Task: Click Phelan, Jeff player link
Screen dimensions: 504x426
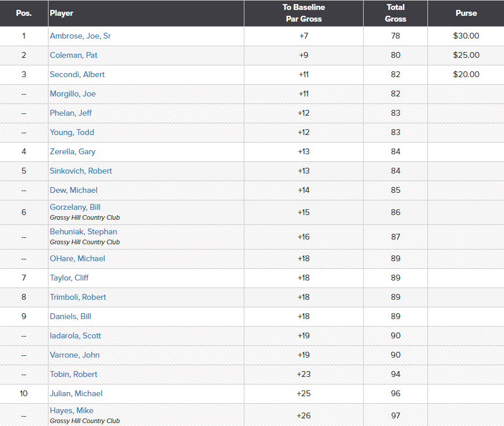Action: (71, 113)
